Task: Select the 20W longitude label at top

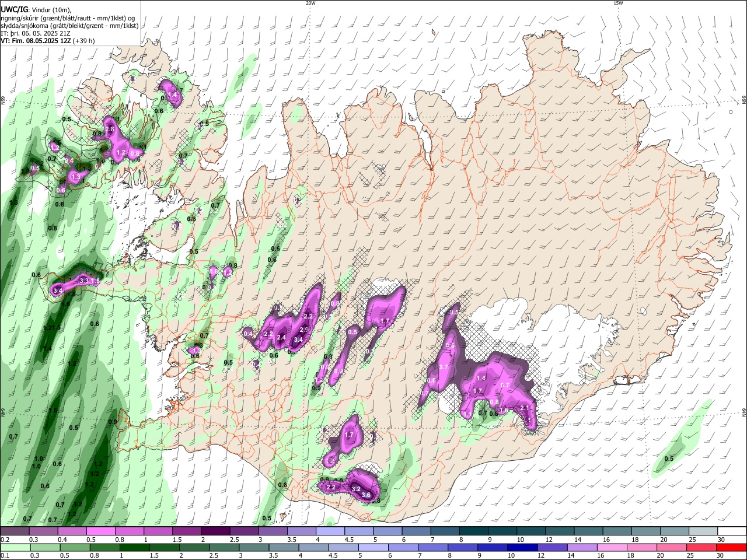Action: (310, 3)
